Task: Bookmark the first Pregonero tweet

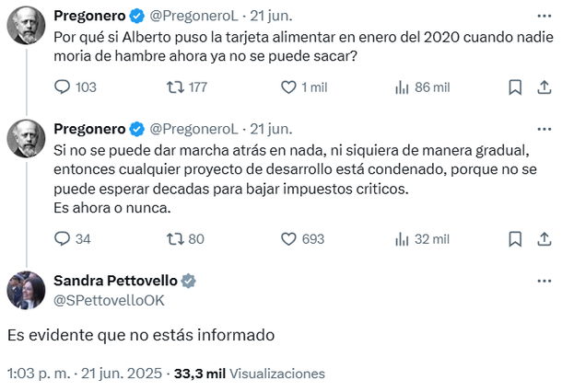Action: click(516, 87)
